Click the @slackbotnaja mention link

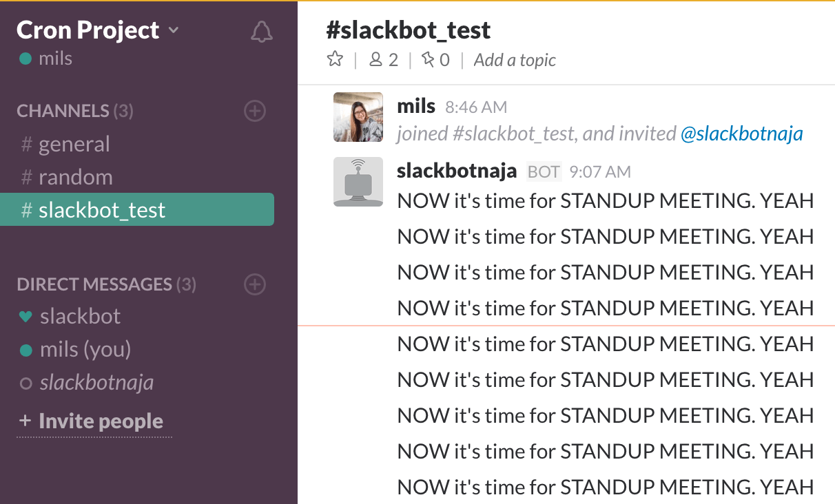pyautogui.click(x=741, y=134)
